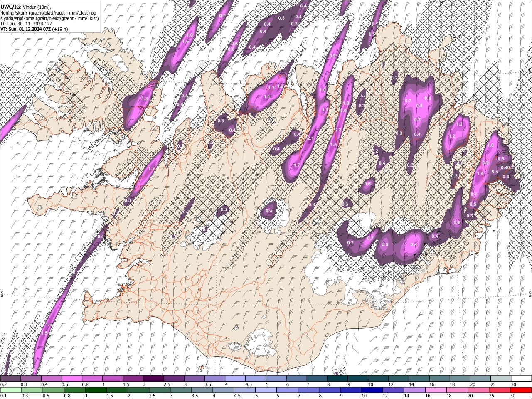The image size is (532, 399).
Task: Click the 1.7 snowfall value on the map
Action: 297,165
